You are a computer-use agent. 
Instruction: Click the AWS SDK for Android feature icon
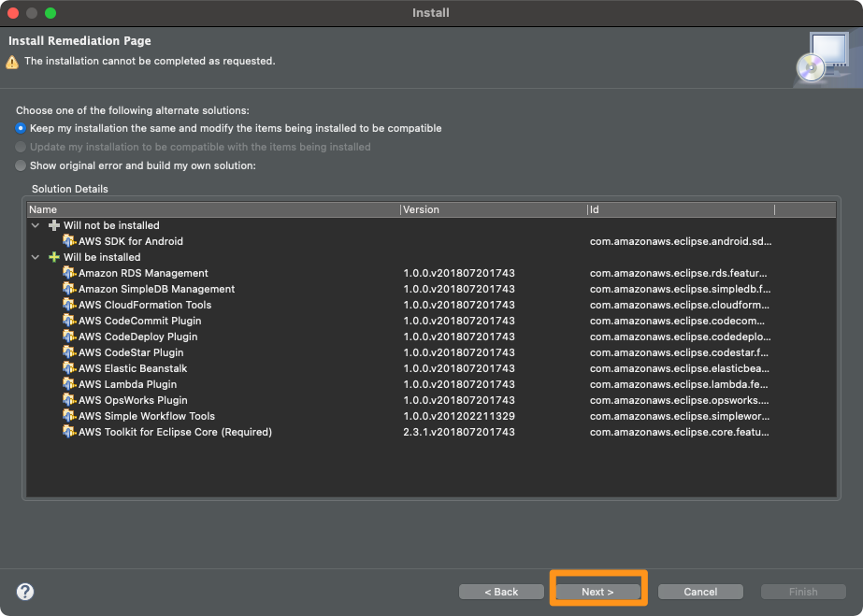click(x=69, y=241)
